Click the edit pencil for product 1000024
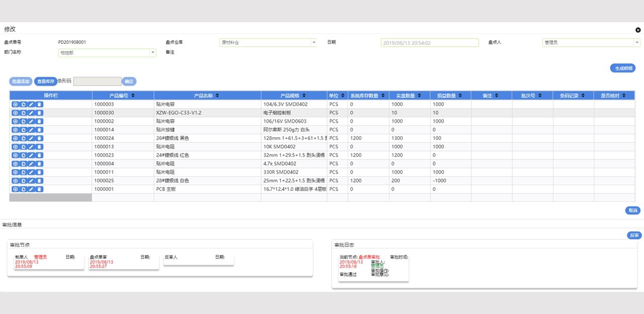The image size is (644, 314). coord(31,138)
